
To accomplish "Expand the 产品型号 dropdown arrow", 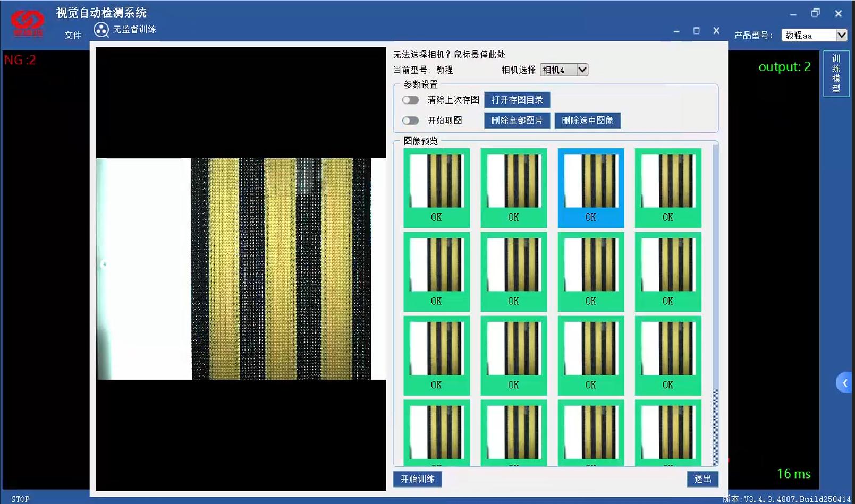I will coord(841,35).
